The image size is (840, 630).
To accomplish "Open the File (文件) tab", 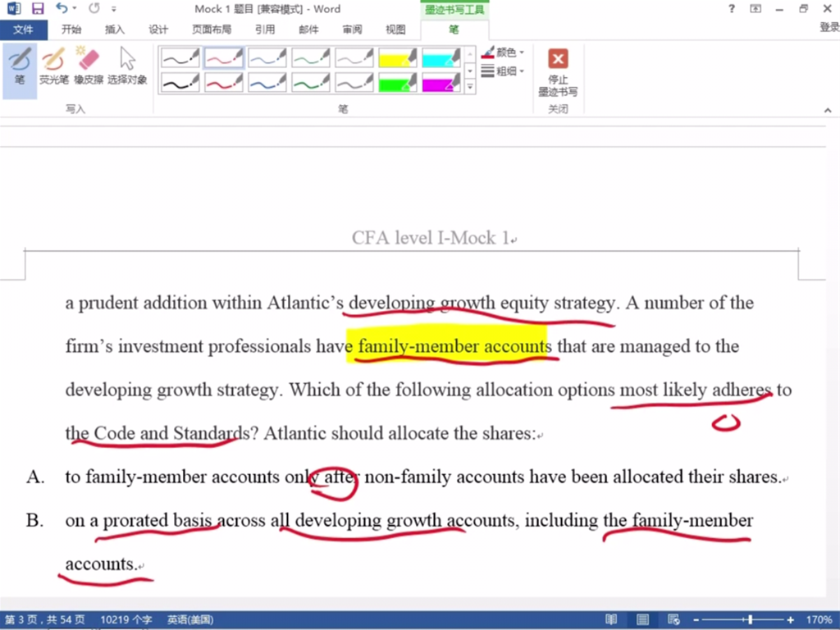I will (23, 30).
